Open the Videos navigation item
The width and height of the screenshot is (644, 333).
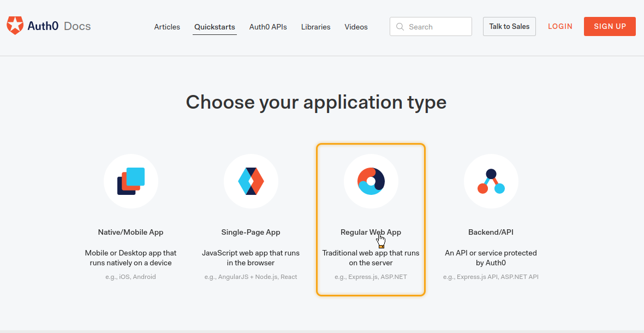[356, 27]
